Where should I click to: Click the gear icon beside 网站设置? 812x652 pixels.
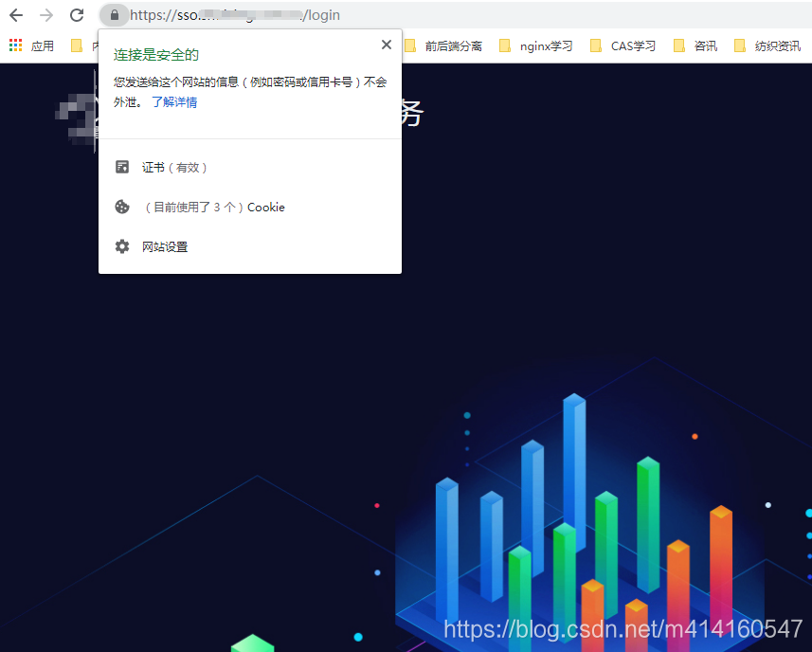[122, 246]
